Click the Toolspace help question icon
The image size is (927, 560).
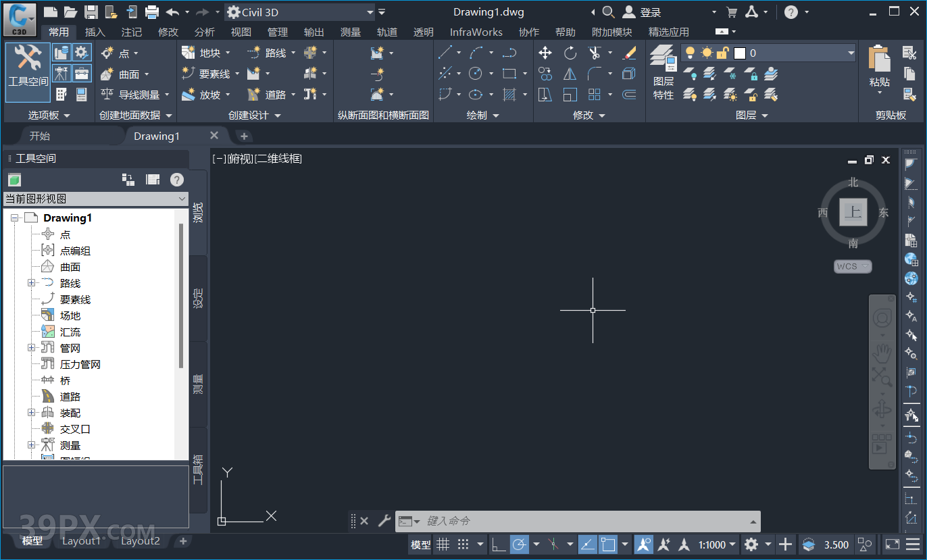coord(176,180)
